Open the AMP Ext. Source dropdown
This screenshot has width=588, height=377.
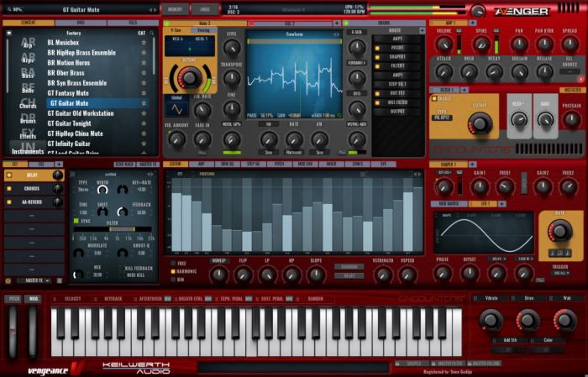[570, 71]
